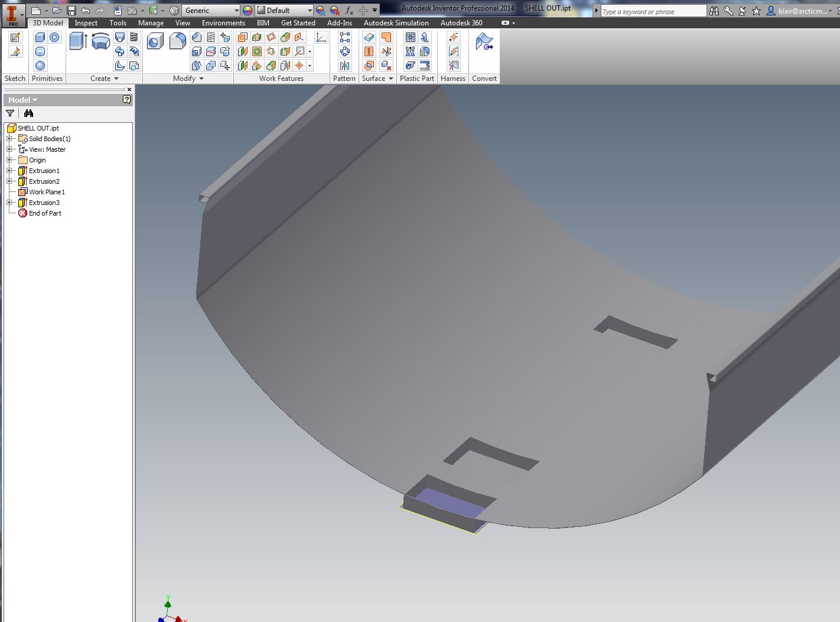Select the Mirror tool
Image resolution: width=840 pixels, height=622 pixels.
[x=345, y=66]
